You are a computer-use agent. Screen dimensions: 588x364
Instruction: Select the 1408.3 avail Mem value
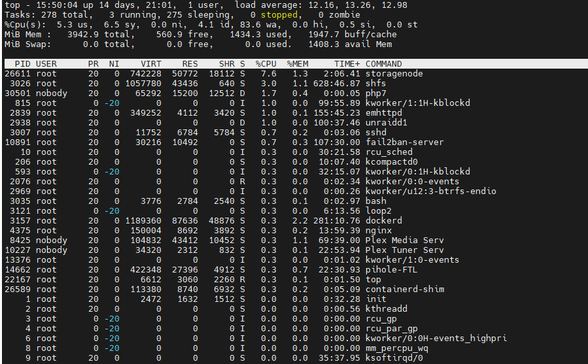(324, 44)
